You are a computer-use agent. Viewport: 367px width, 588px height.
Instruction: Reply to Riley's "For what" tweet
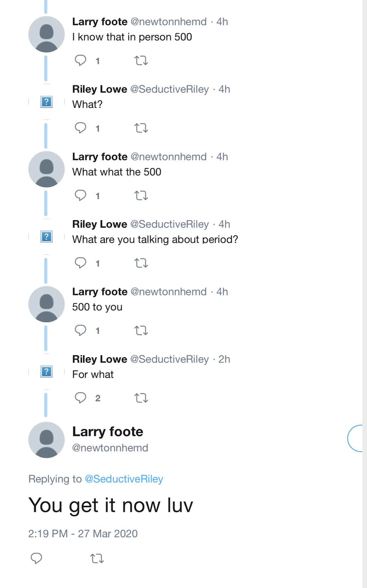[81, 398]
